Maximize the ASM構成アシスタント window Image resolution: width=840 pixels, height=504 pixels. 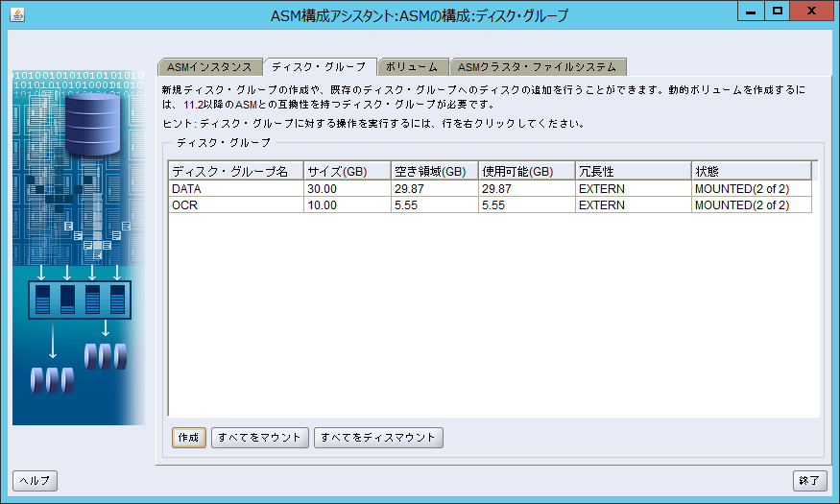tap(777, 11)
